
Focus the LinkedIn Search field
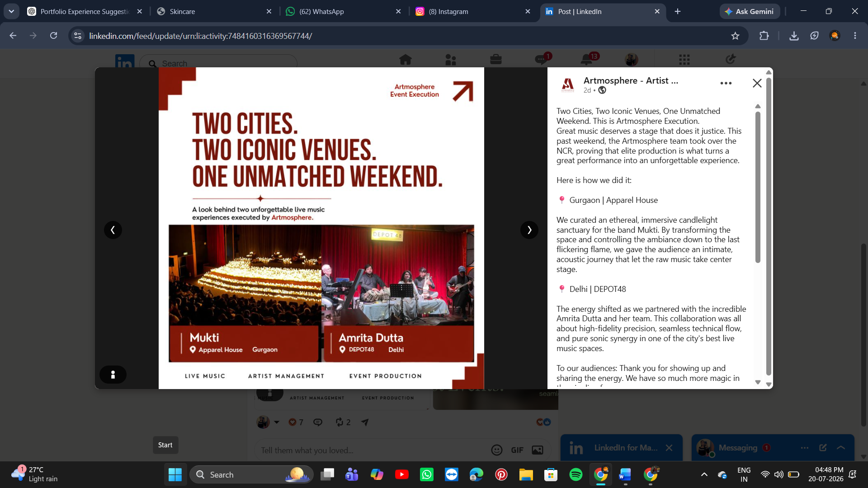[x=218, y=63]
